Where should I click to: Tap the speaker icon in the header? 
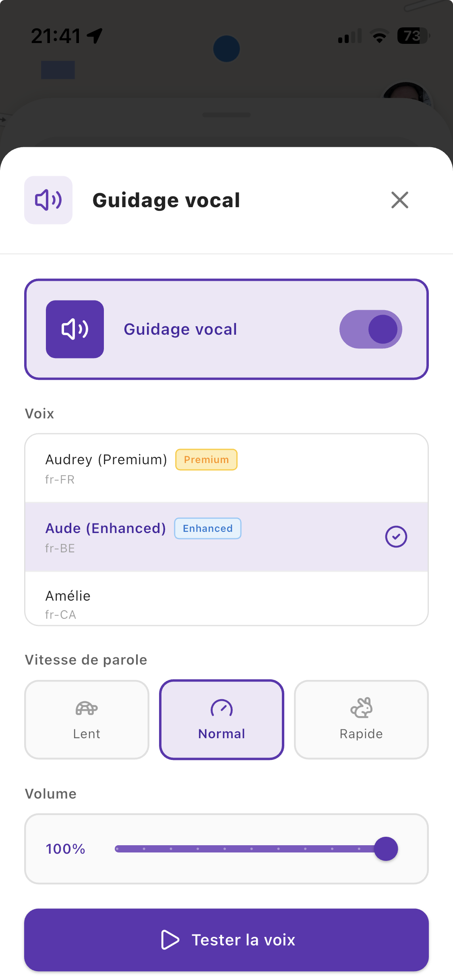pos(48,200)
